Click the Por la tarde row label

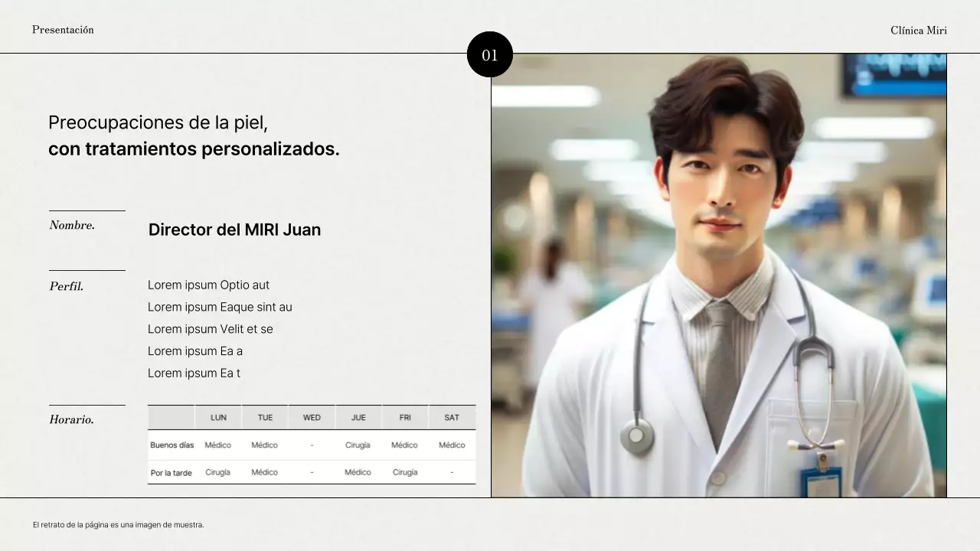click(x=171, y=473)
